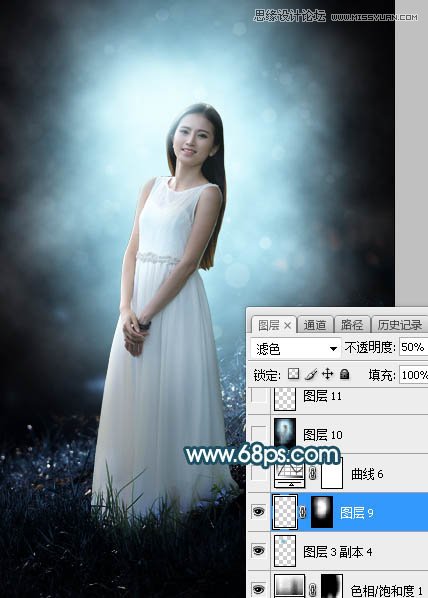The image size is (428, 598).
Task: Show the 曲线 6 layer
Action: click(259, 474)
